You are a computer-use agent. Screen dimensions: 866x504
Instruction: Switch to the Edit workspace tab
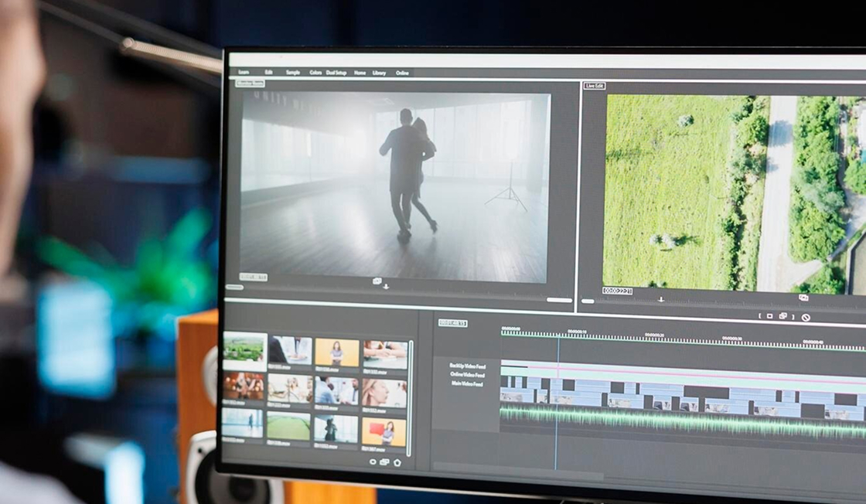click(x=268, y=73)
